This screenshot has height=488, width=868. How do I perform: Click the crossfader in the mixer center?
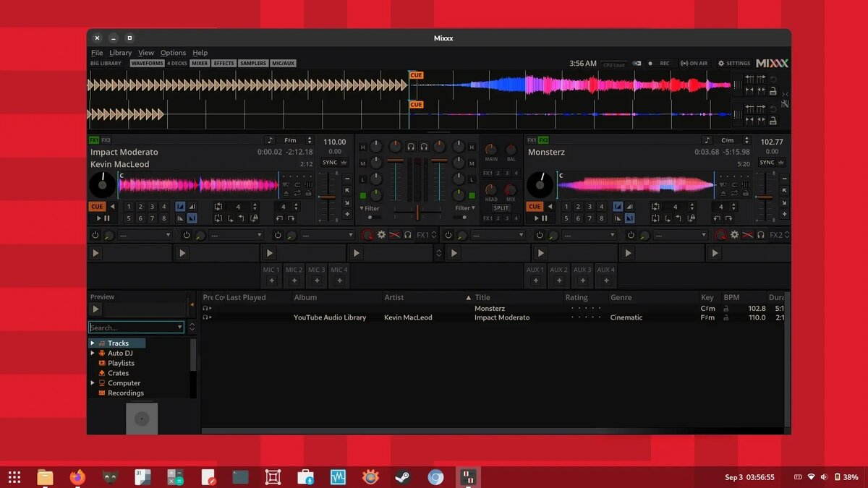[x=418, y=211]
